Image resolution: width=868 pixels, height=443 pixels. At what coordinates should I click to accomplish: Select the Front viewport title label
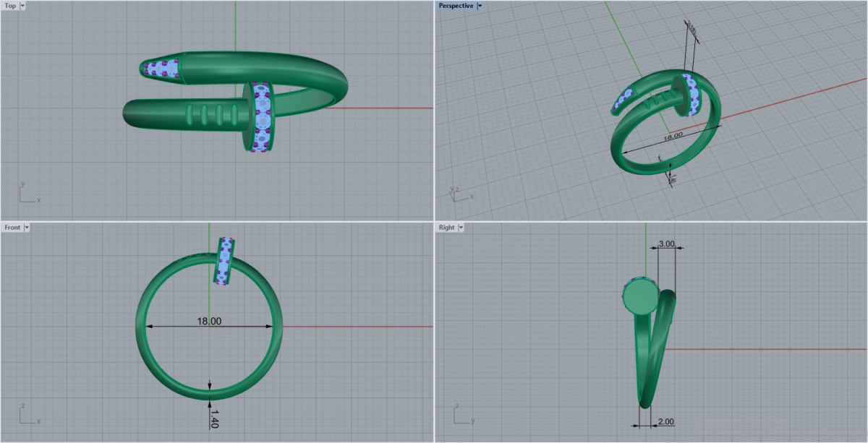pyautogui.click(x=12, y=227)
